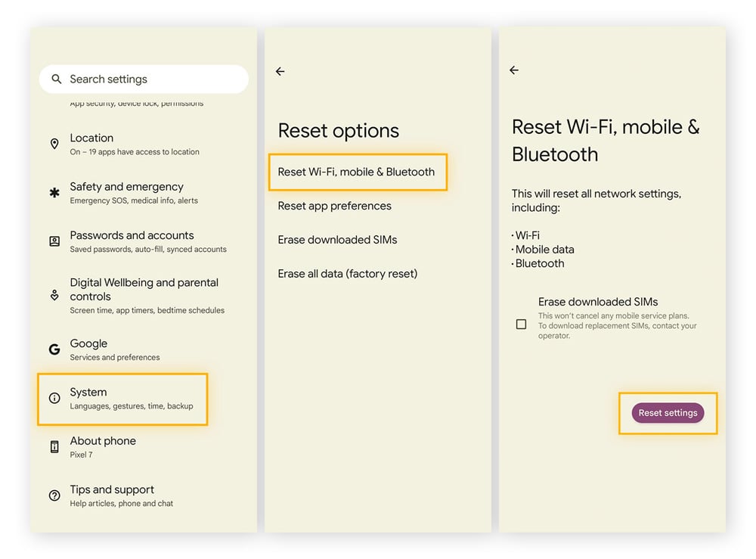Viewport: 756px width, 559px height.
Task: Select Erase all data (factory reset)
Action: point(348,274)
